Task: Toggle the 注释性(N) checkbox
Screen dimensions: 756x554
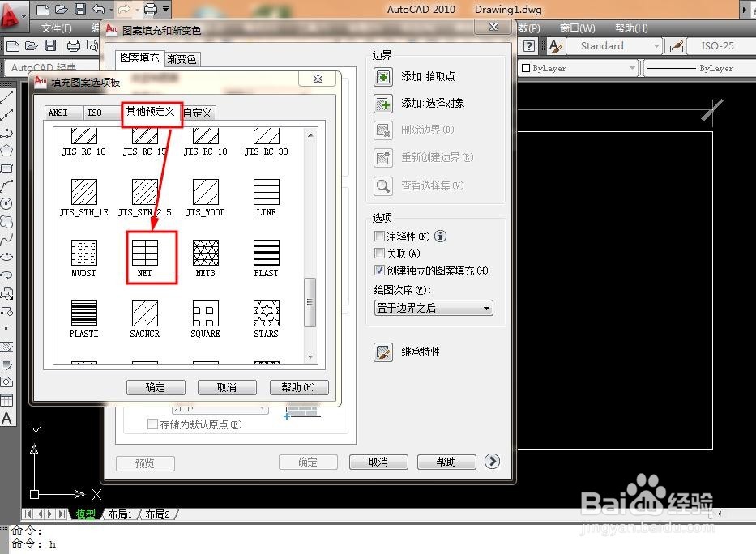Action: pos(379,236)
